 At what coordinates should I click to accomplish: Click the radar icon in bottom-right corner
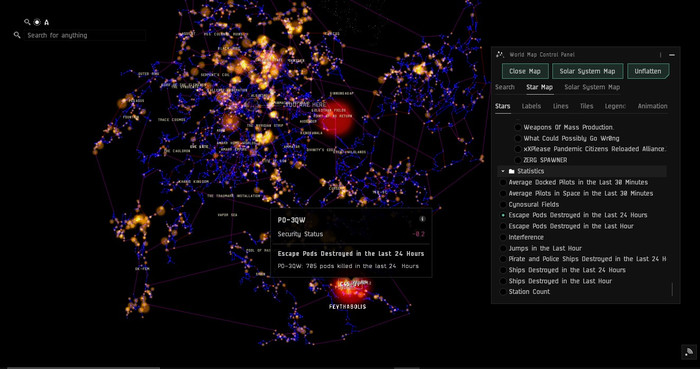pos(689,352)
